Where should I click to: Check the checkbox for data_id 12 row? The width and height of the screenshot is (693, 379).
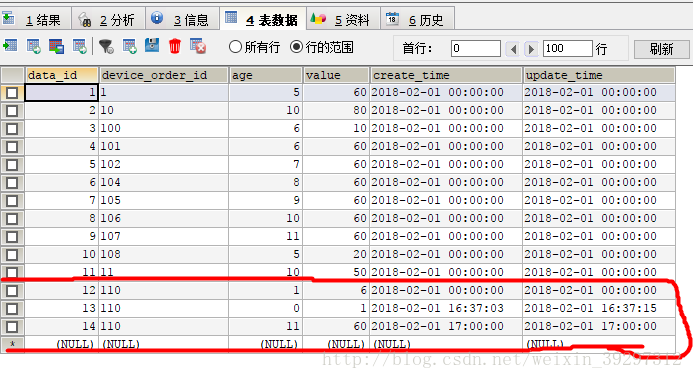pos(12,291)
